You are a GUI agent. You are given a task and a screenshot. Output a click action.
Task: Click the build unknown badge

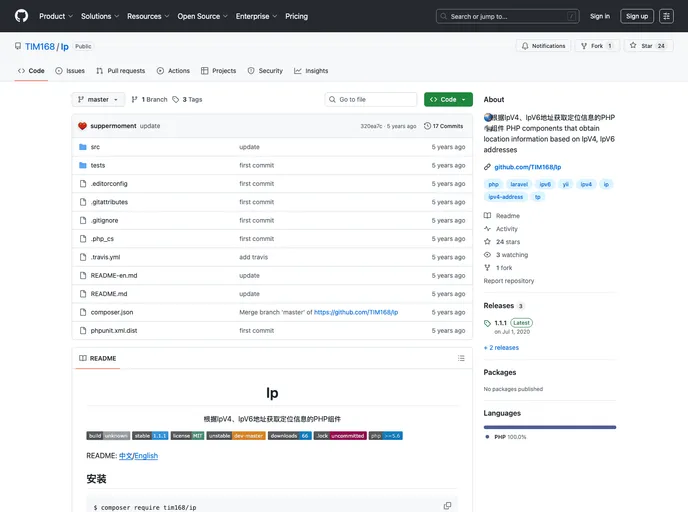(x=108, y=436)
